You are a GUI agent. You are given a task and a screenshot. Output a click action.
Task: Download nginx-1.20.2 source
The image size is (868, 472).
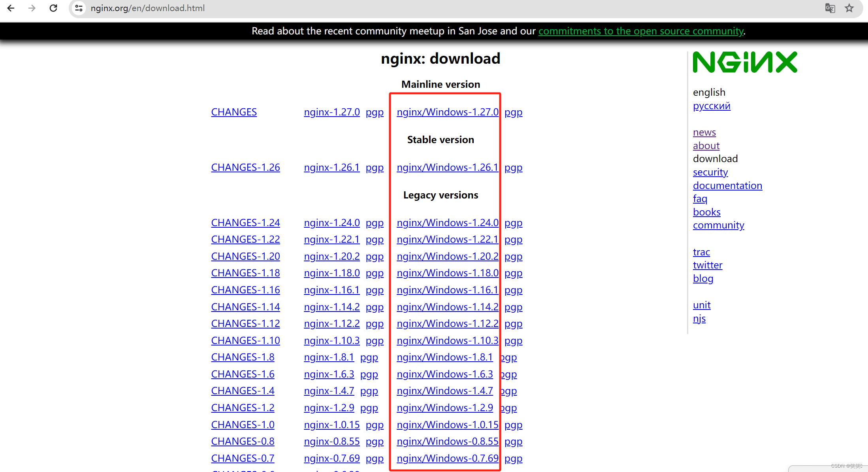332,256
